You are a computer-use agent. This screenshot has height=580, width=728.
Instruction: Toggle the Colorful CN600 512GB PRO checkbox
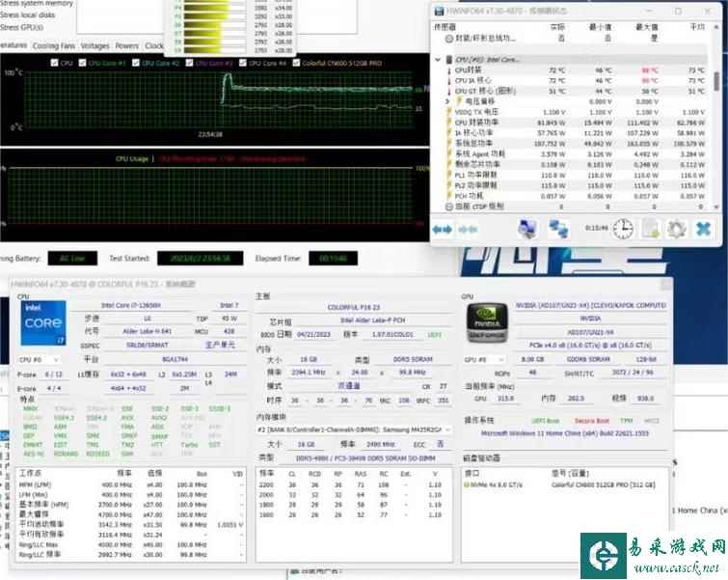(x=296, y=63)
